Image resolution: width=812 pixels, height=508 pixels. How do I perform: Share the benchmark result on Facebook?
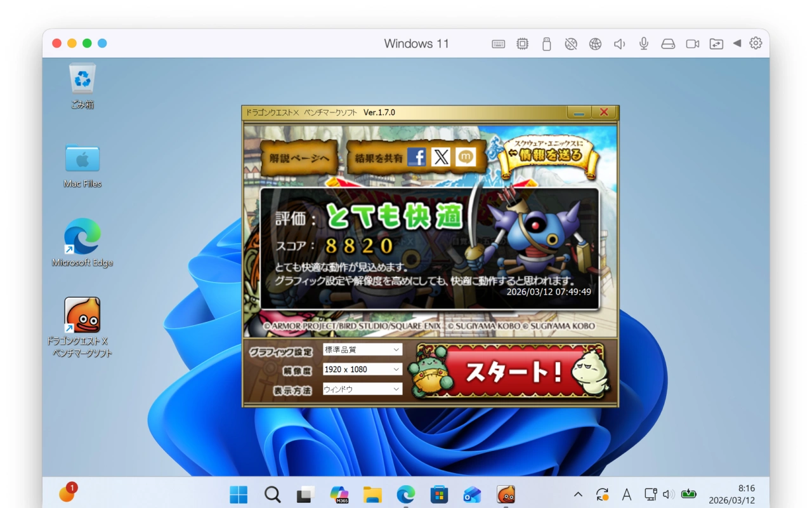[x=417, y=157]
